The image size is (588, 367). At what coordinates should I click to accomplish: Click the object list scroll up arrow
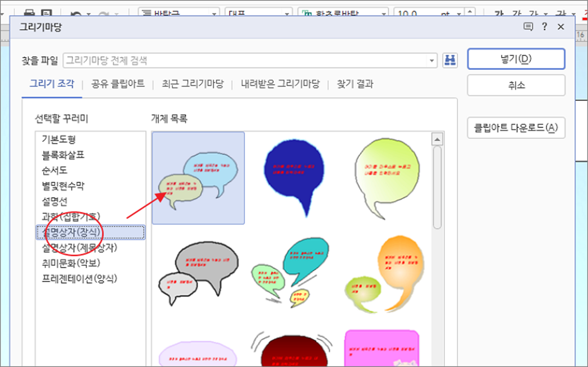click(x=437, y=139)
